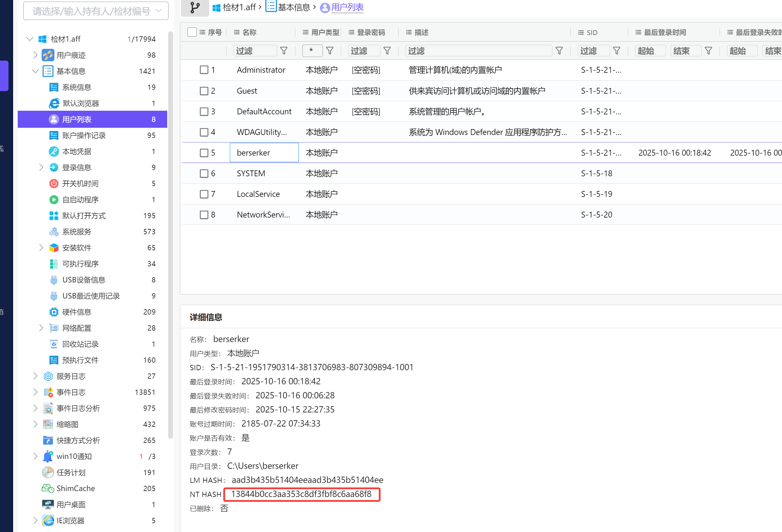
Task: Open the ShimCache item icon
Action: point(48,488)
